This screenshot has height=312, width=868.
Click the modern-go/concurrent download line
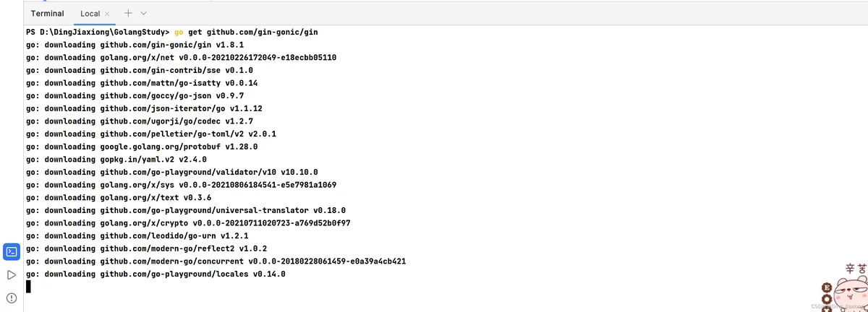(215, 261)
